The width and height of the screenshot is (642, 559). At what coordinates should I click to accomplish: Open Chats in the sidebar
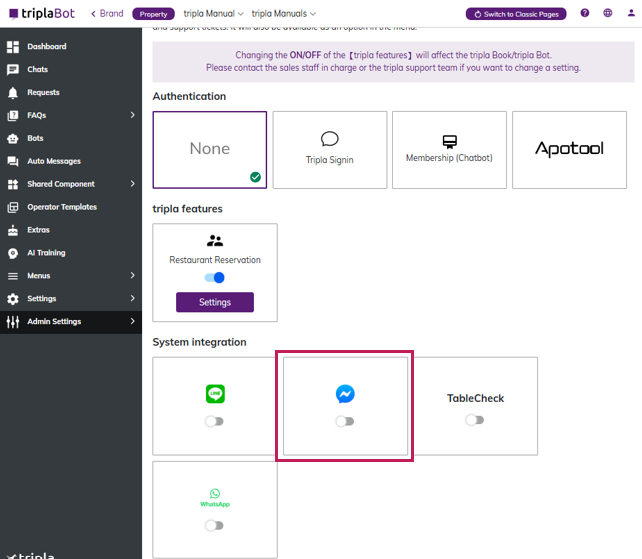38,70
